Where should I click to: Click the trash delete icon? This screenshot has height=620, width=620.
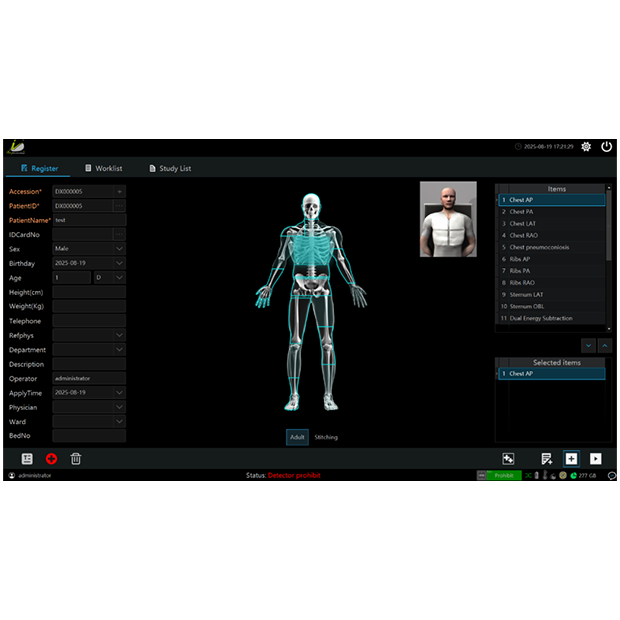pos(76,459)
